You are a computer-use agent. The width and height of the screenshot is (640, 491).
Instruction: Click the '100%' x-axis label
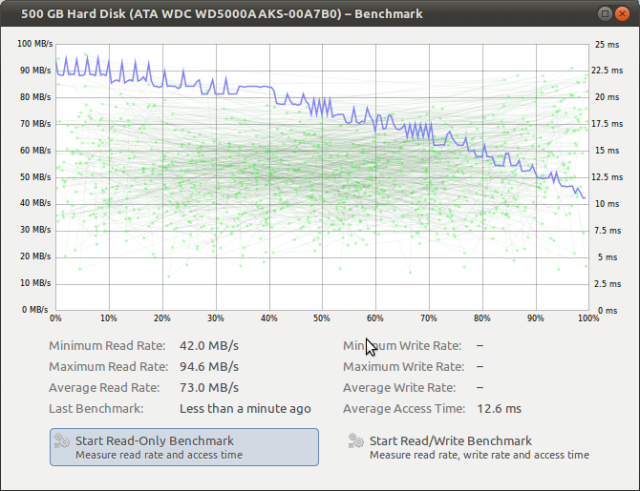(588, 318)
